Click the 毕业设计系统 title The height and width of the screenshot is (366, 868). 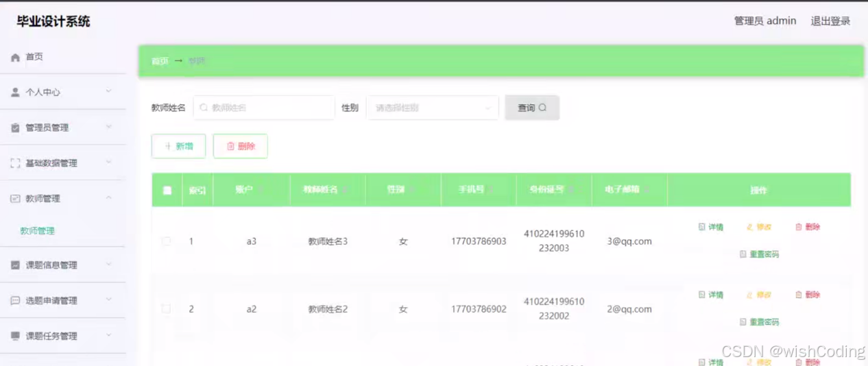point(53,21)
